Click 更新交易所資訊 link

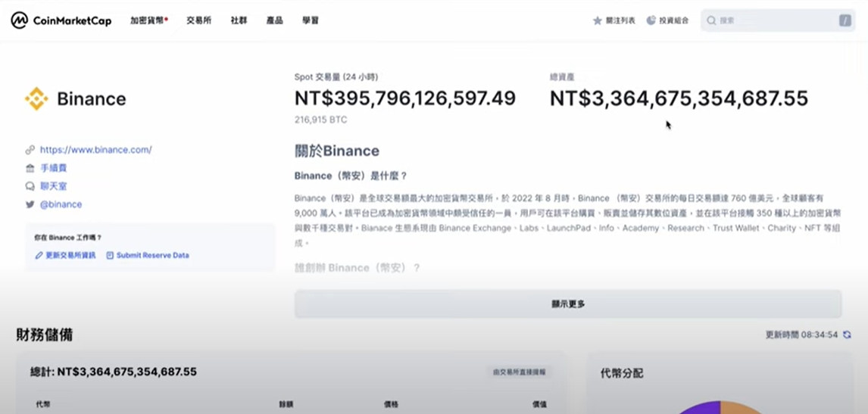click(x=70, y=255)
